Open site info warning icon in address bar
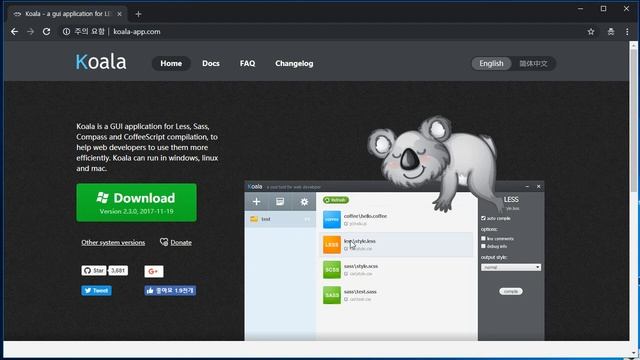The width and height of the screenshot is (640, 360). [66, 31]
